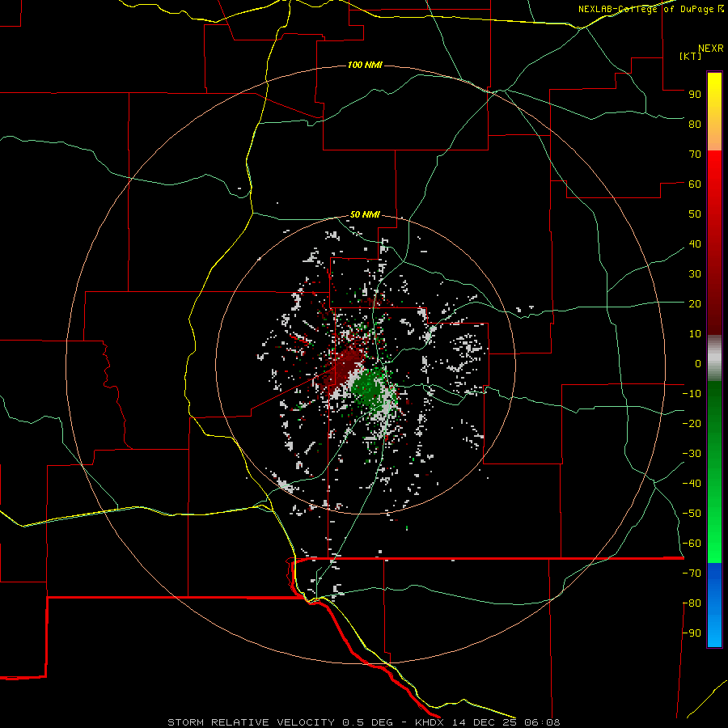Click the -40 value on velocity scale
This screenshot has width=728, height=728.
[692, 484]
